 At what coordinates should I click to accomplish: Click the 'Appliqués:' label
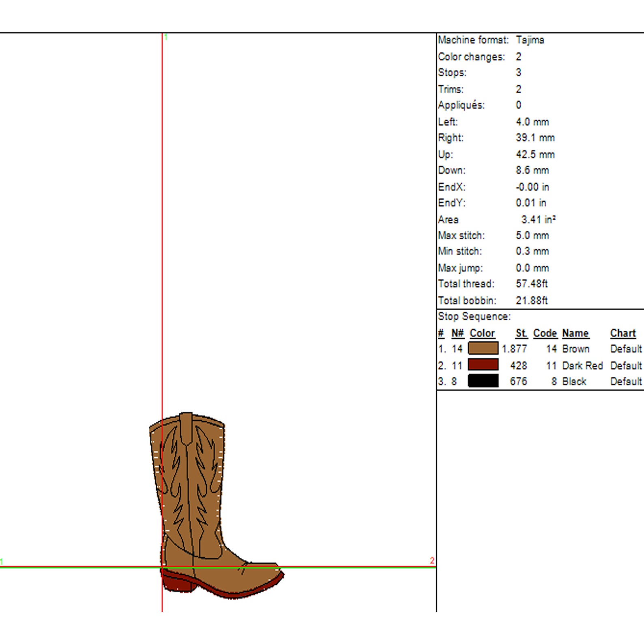pyautogui.click(x=462, y=105)
